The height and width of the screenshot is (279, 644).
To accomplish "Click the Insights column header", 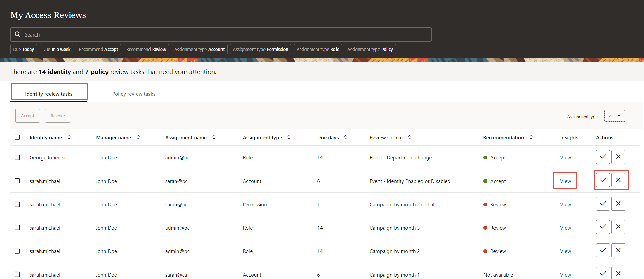I will point(569,137).
